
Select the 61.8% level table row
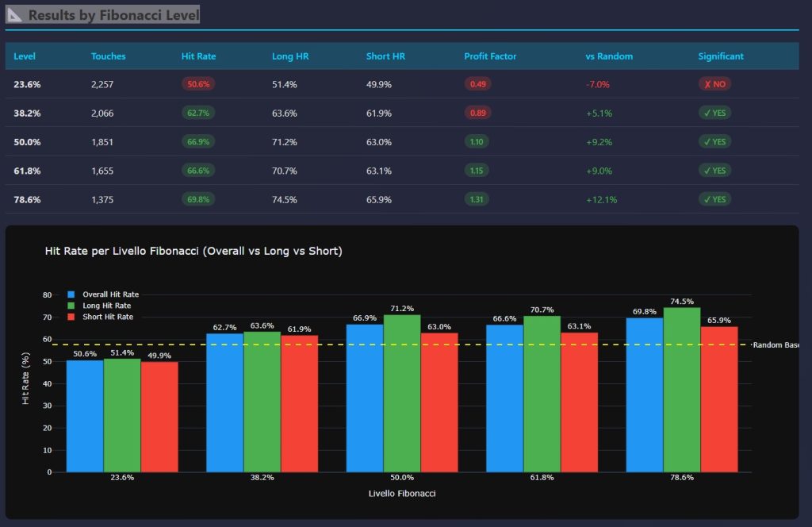pyautogui.click(x=396, y=171)
